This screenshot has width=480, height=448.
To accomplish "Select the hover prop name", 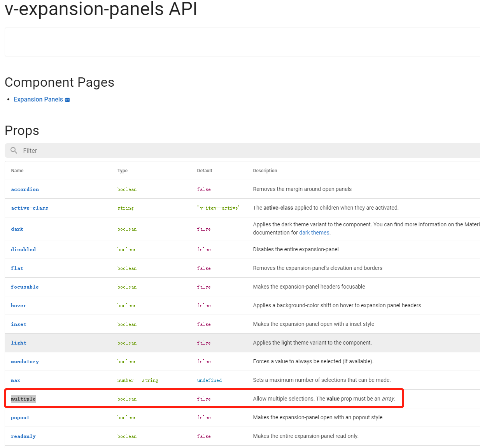I will (x=19, y=306).
